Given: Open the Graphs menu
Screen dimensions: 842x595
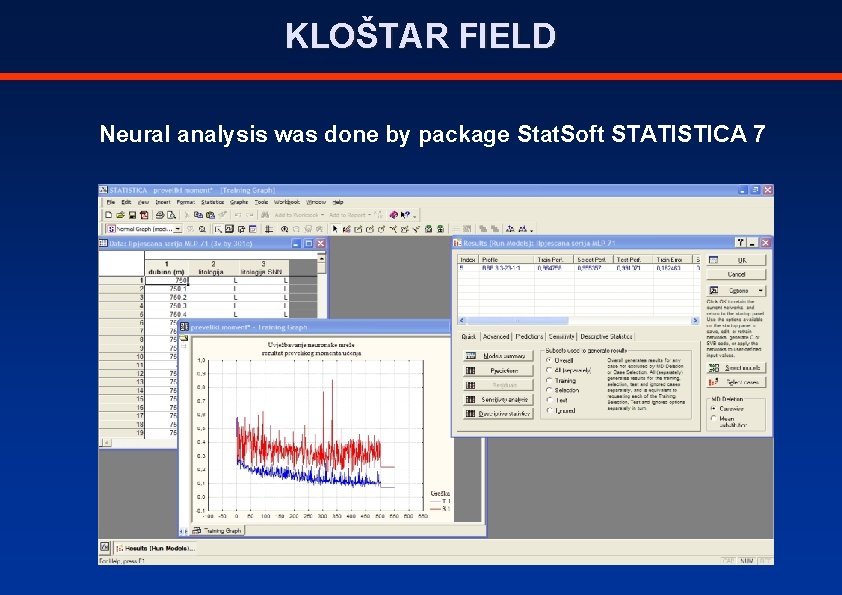Looking at the screenshot, I should 239,202.
